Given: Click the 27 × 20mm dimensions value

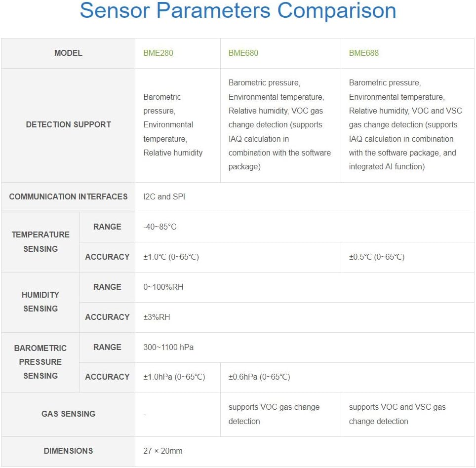Looking at the screenshot, I should pos(162,451).
